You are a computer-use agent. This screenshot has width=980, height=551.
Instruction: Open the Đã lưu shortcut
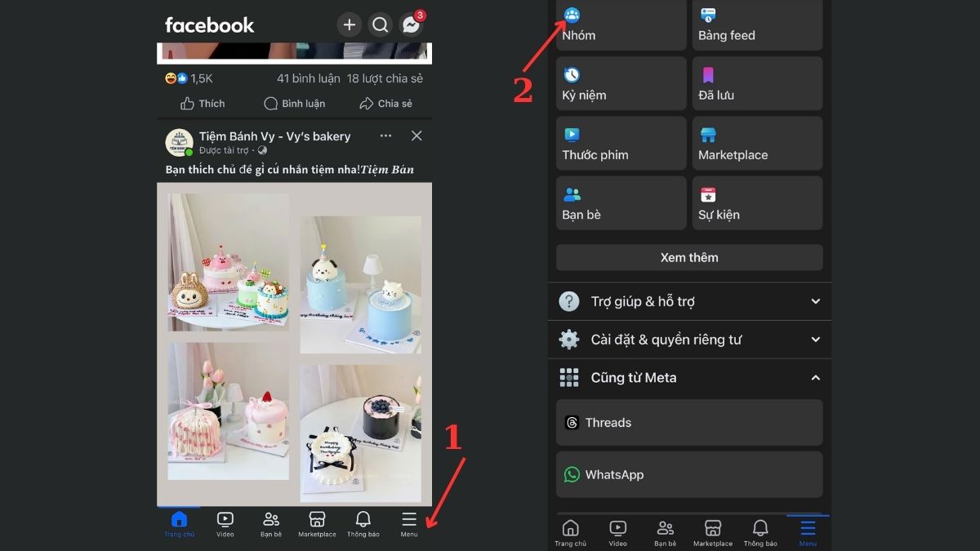pos(757,83)
